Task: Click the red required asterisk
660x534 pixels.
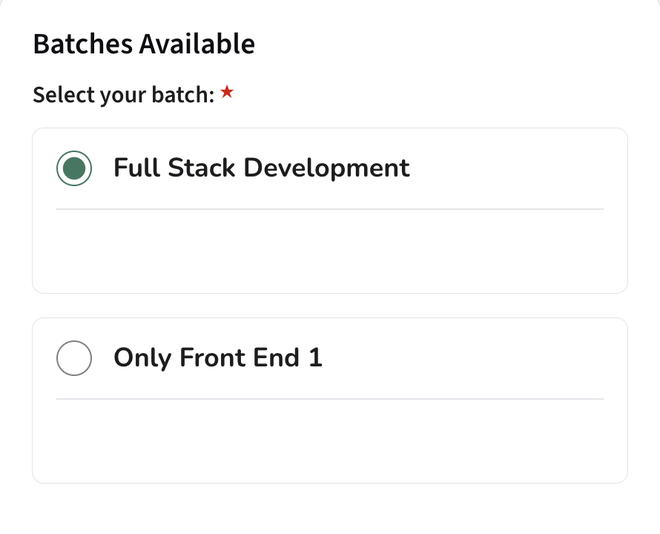Action: tap(227, 93)
